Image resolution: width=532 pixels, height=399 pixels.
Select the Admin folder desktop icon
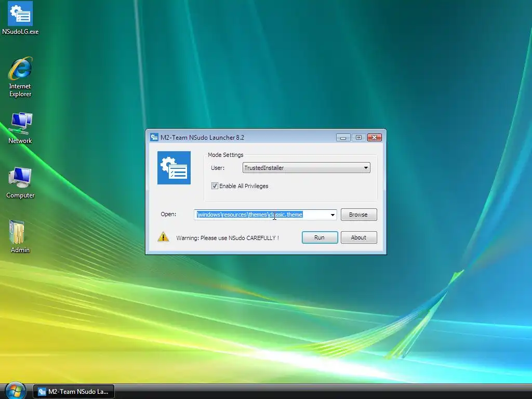(x=20, y=236)
